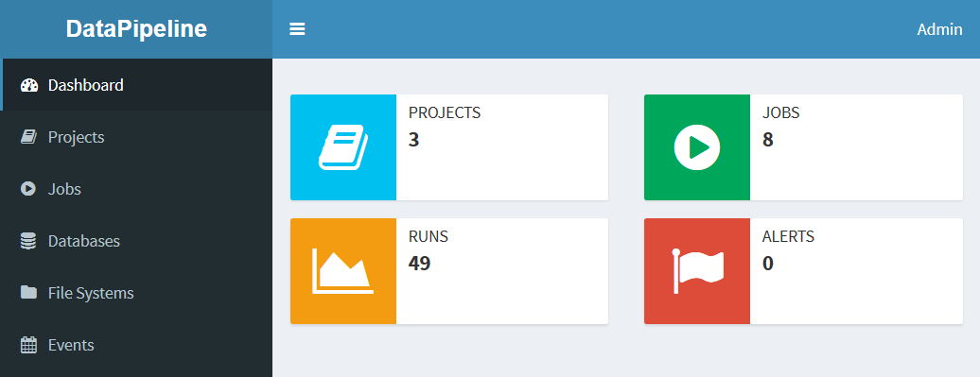This screenshot has width=980, height=377.
Task: Click the PROJECTS card label
Action: click(445, 113)
